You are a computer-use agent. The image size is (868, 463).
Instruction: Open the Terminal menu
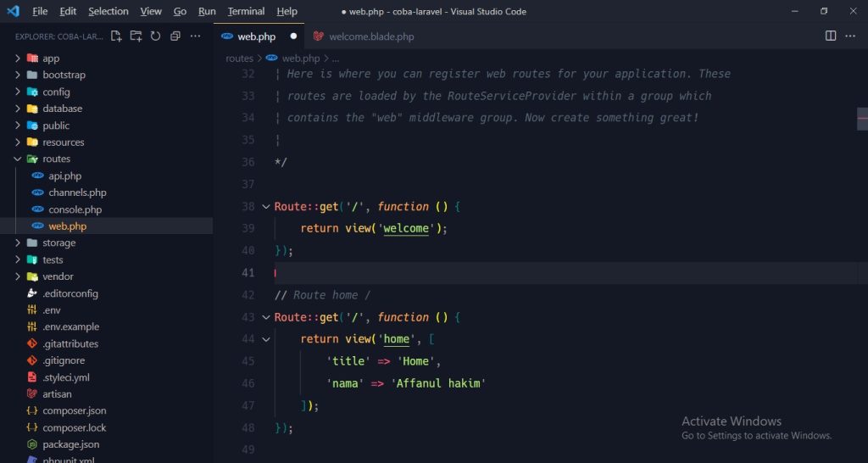[246, 12]
